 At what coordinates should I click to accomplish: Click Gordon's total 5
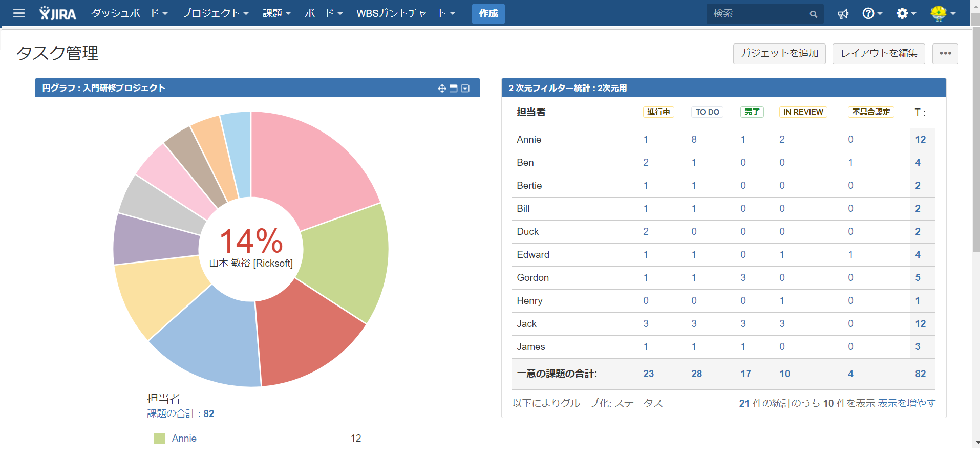[918, 278]
